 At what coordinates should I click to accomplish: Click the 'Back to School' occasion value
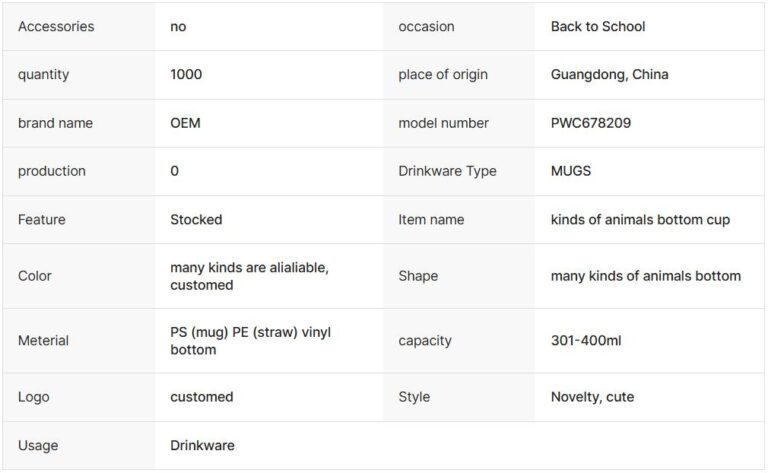pos(597,27)
